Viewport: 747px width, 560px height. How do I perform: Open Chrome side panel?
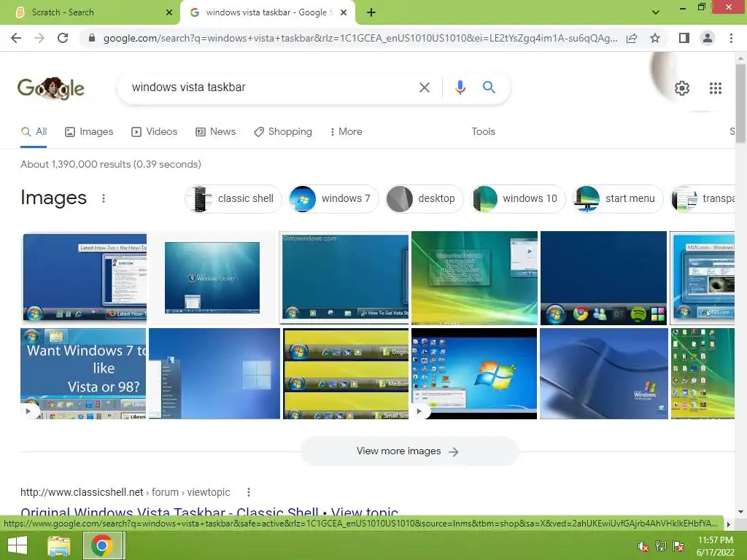[x=684, y=38]
